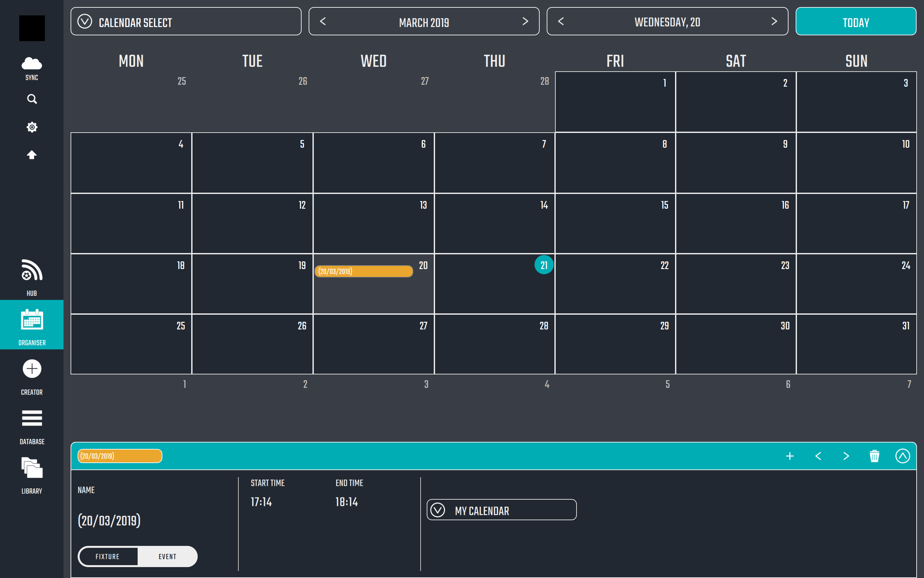Viewport: 924px width, 578px height.
Task: Go to previous event in event panel
Action: 818,456
